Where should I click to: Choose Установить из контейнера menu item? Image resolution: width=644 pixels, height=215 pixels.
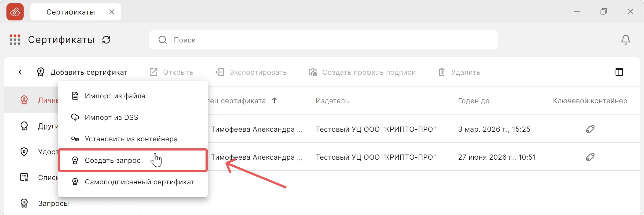pos(133,139)
